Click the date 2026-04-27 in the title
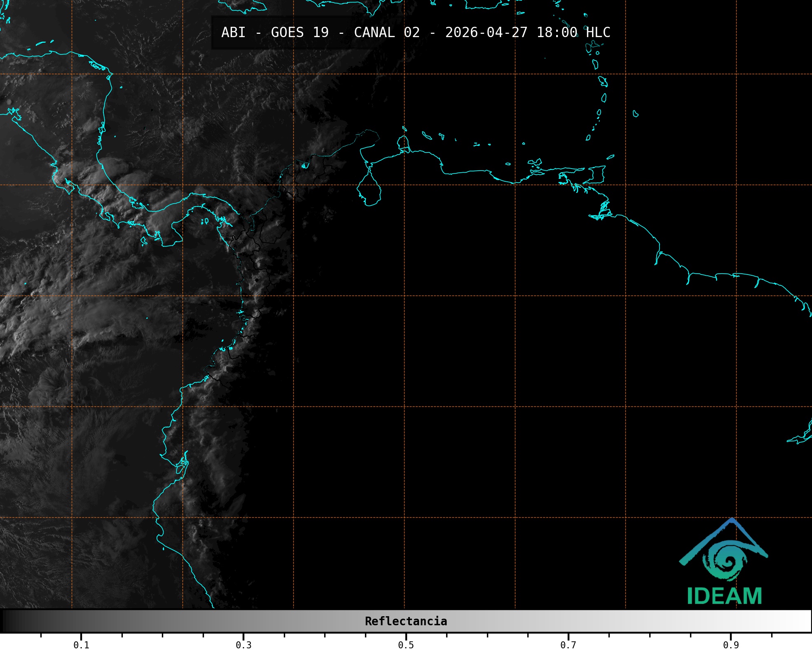 486,33
